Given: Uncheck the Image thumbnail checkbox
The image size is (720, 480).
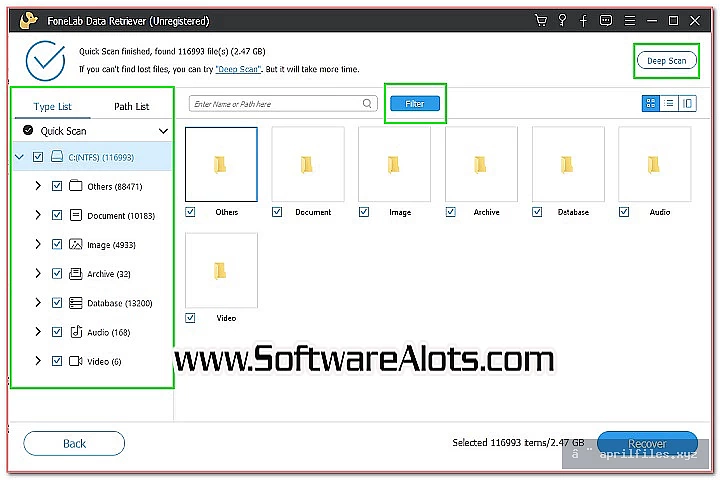Looking at the screenshot, I should (x=364, y=212).
